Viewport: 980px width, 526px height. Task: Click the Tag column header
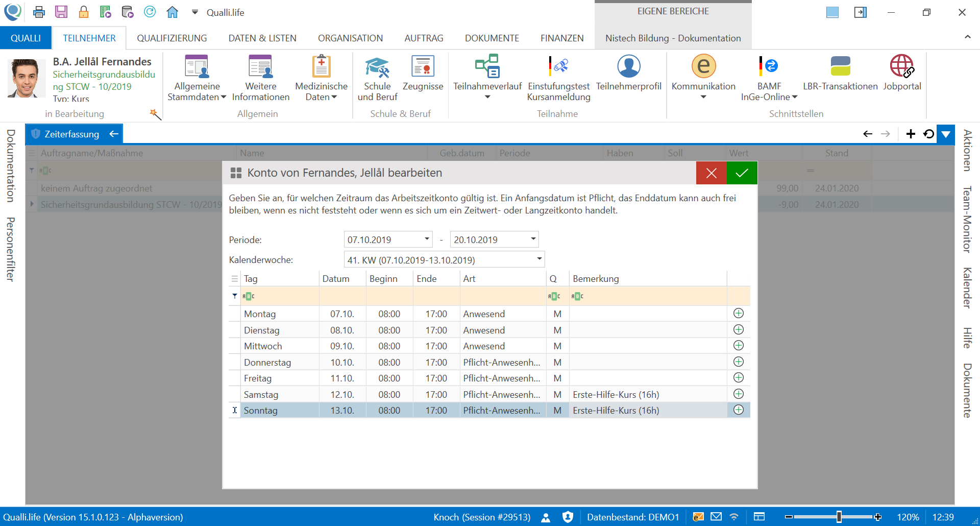pyautogui.click(x=280, y=279)
